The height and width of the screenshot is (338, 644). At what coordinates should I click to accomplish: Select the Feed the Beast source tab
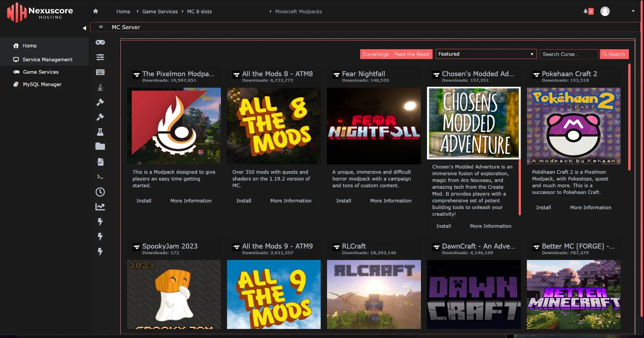(412, 54)
